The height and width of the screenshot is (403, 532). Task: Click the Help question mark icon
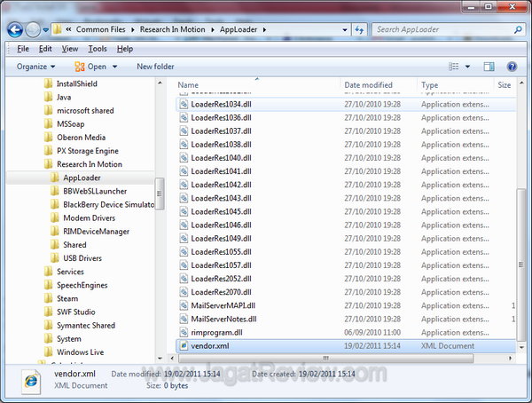[x=512, y=67]
